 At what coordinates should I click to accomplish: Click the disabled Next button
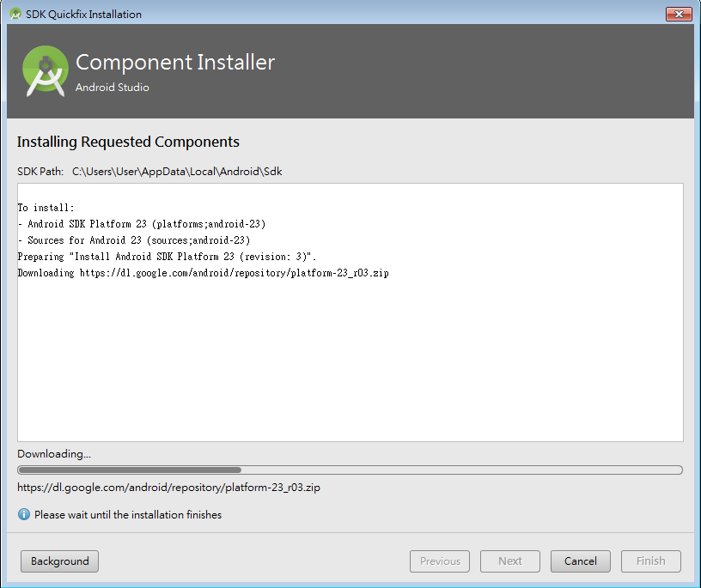coord(510,561)
